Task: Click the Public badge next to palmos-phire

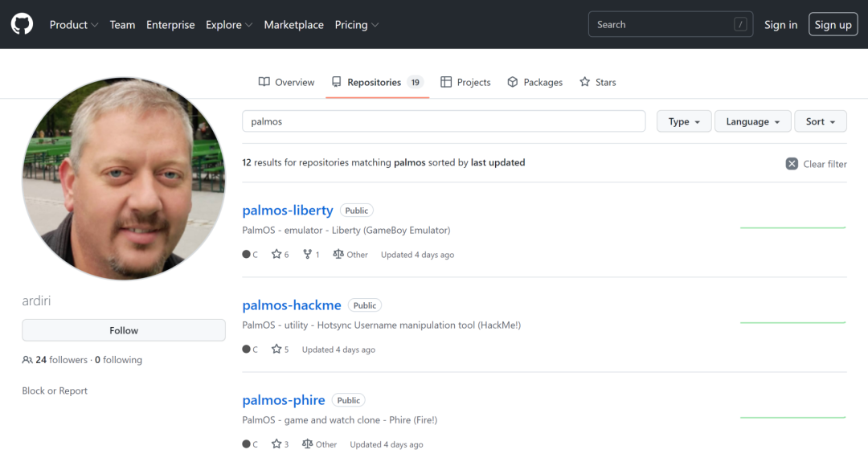Action: coord(349,400)
